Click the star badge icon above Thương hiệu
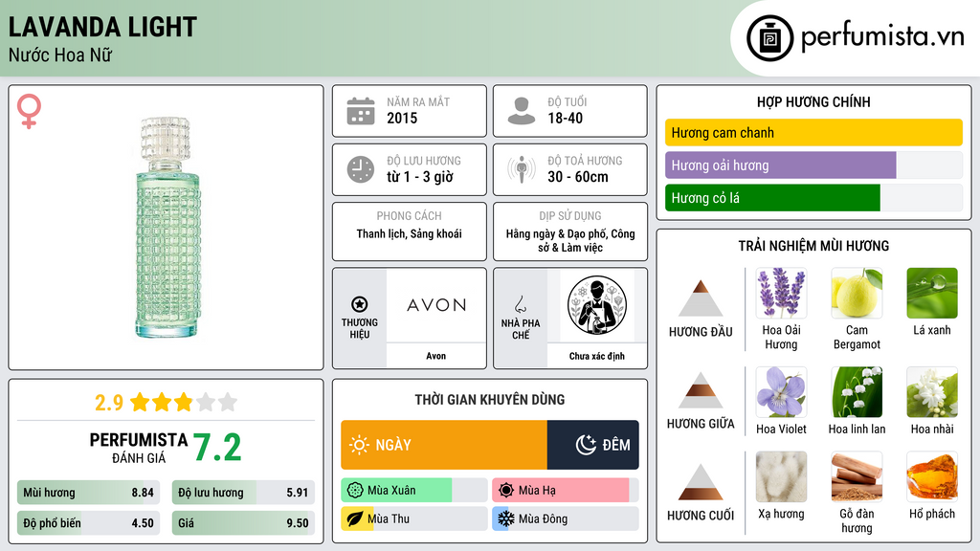 coord(360,304)
